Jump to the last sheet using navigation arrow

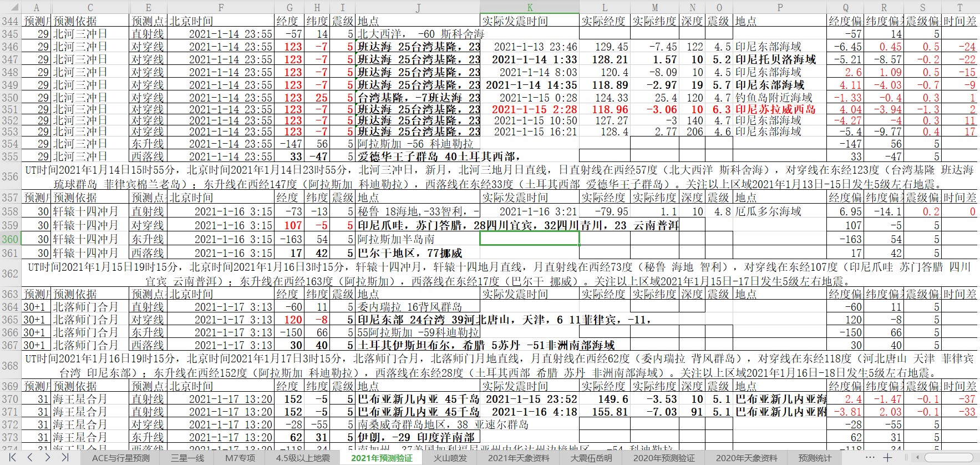pos(65,457)
